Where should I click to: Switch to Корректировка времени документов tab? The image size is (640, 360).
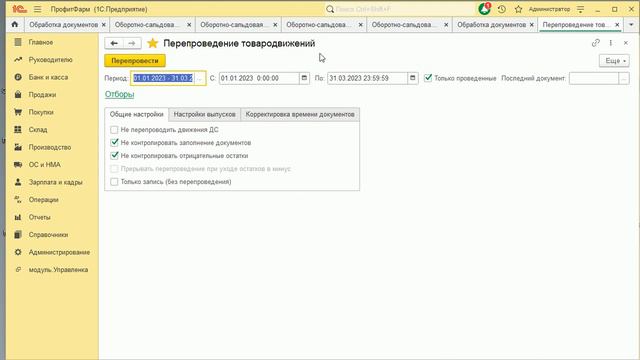(x=300, y=114)
